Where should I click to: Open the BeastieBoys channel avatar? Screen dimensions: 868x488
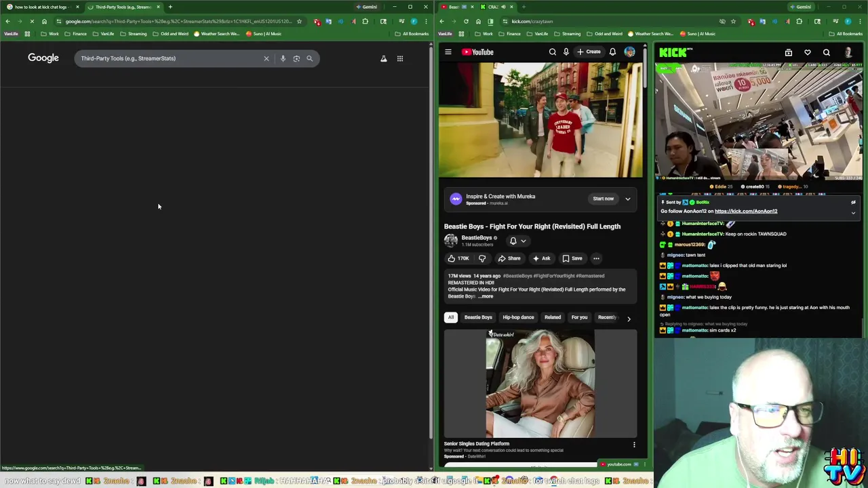point(450,241)
